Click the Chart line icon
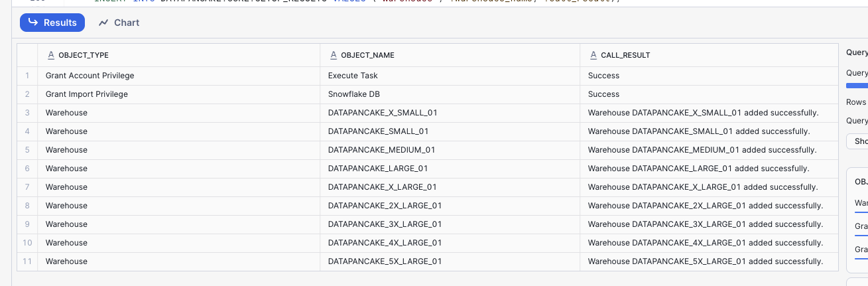 click(103, 23)
